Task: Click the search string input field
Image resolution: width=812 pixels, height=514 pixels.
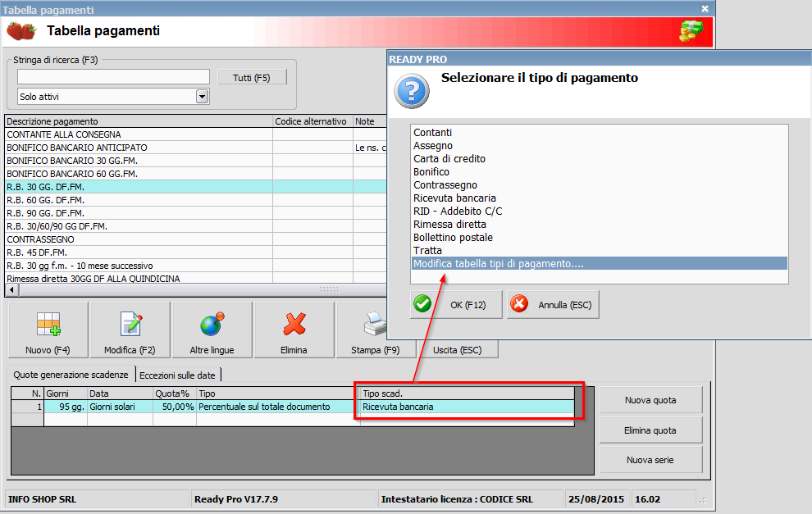Action: 113,76
